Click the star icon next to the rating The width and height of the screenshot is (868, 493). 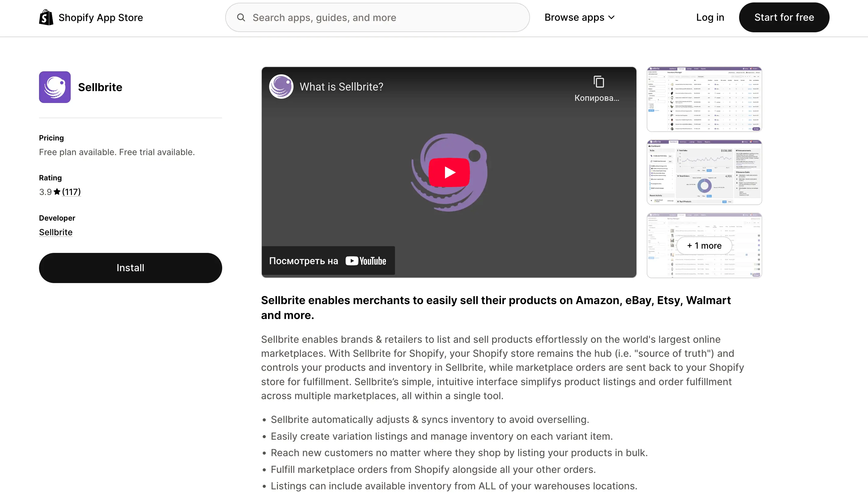(x=57, y=192)
